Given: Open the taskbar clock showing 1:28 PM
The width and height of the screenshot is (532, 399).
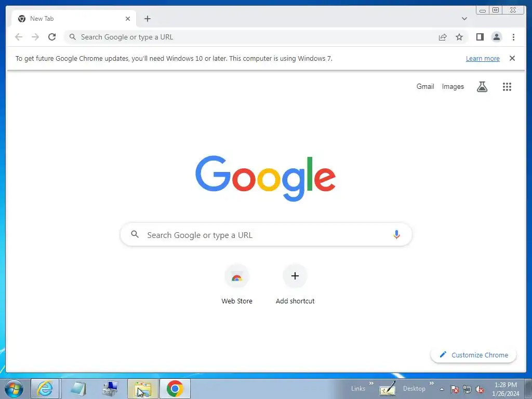Looking at the screenshot, I should click(506, 389).
